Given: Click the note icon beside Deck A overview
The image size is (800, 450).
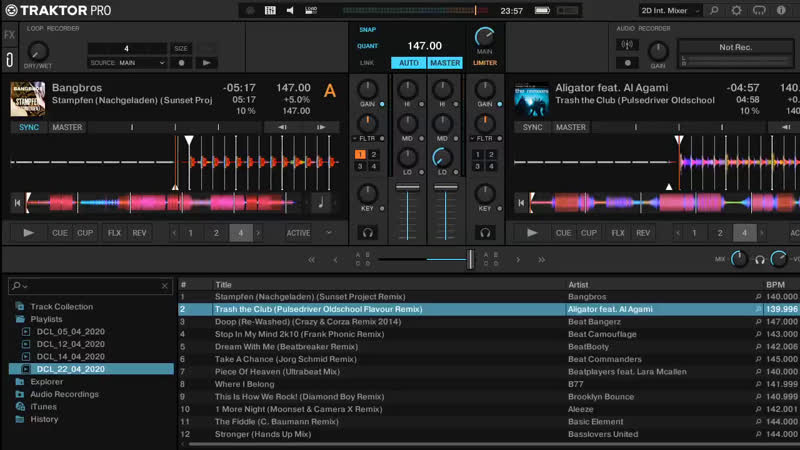Looking at the screenshot, I should click(x=321, y=203).
